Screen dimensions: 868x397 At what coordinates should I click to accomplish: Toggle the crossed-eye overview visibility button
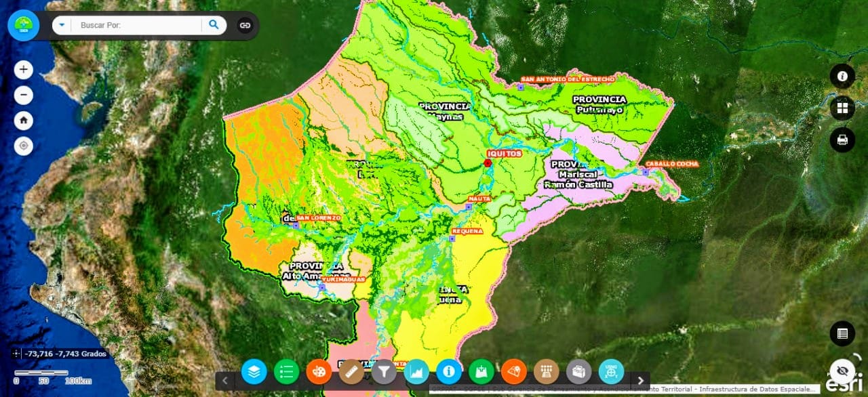coord(842,370)
